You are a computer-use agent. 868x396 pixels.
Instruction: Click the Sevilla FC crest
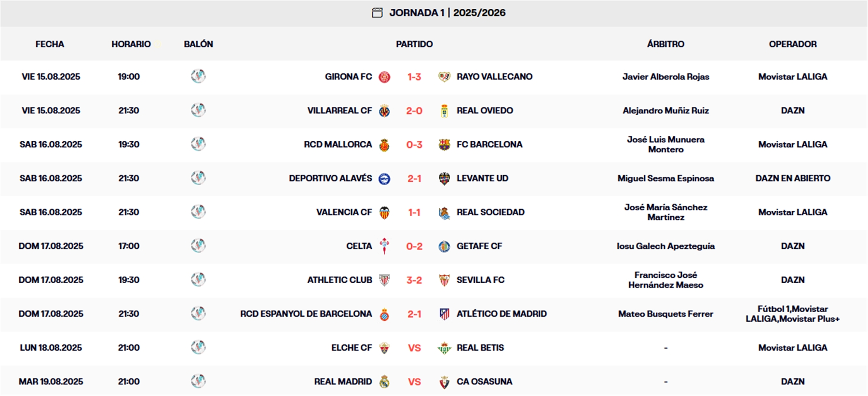(445, 279)
